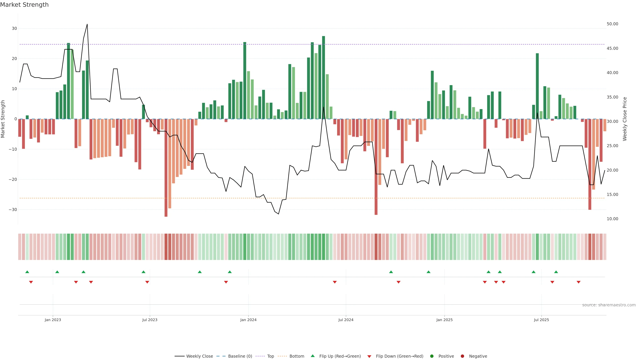
Task: Click the −30 tick on Market Strength axis
Action: tap(13, 210)
